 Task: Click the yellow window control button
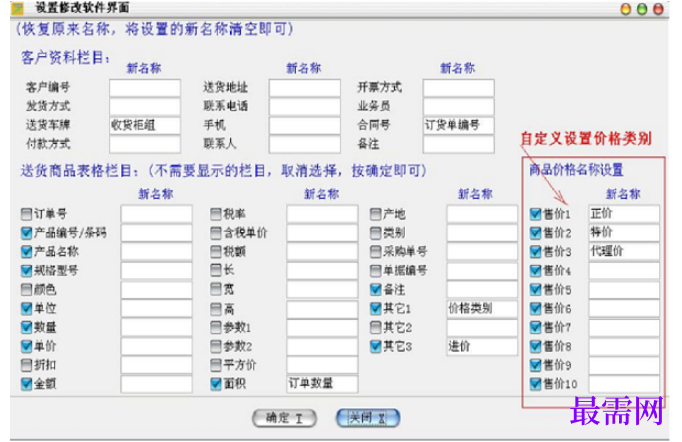click(625, 9)
